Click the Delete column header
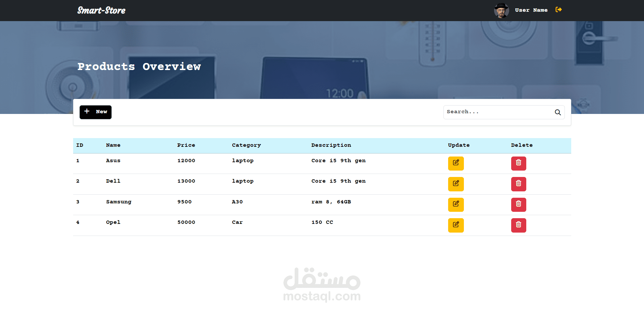The height and width of the screenshot is (309, 644). tap(522, 145)
